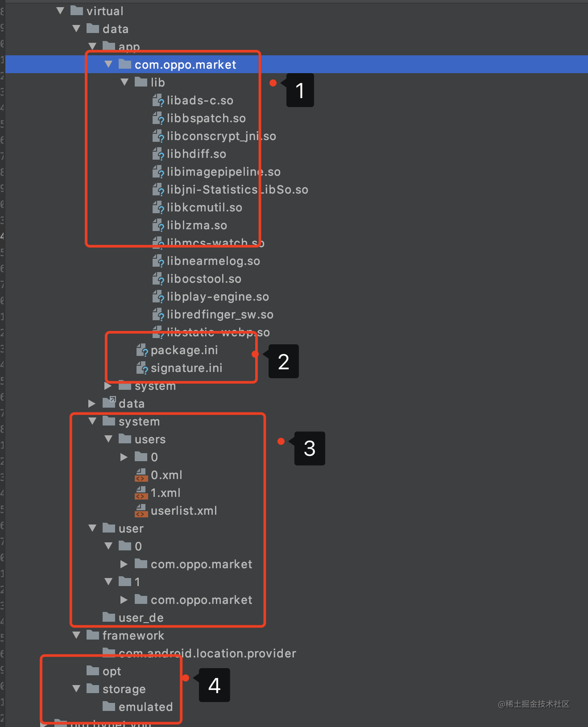Collapse the com.oppo.market folder arrow
Image resolution: width=588 pixels, height=727 pixels.
108,64
